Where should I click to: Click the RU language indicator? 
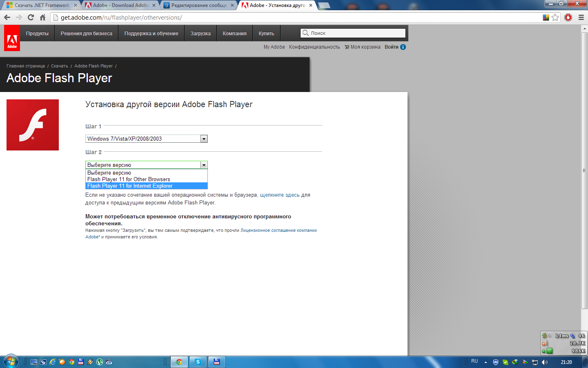click(x=474, y=361)
